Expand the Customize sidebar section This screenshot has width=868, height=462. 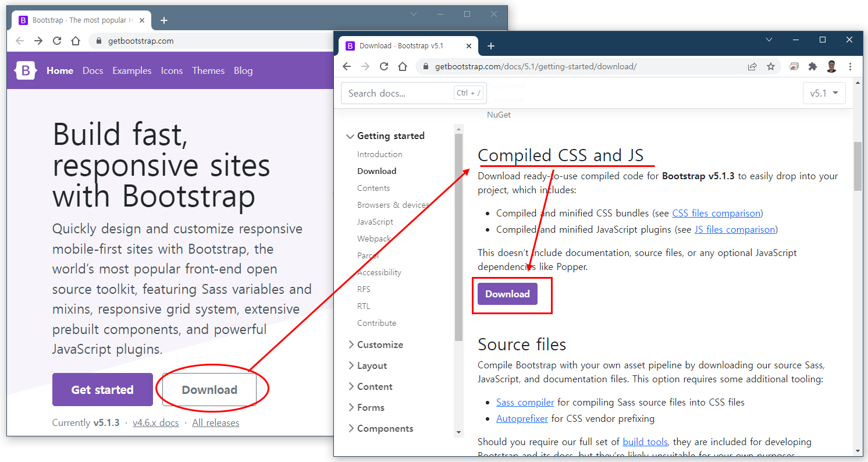375,344
